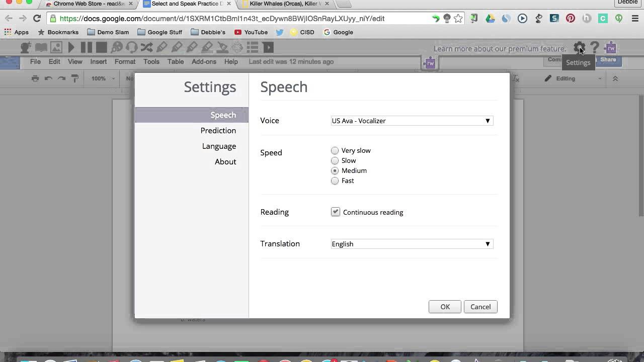The height and width of the screenshot is (362, 644).
Task: Open the Docs Add-ons menu
Action: point(204,61)
